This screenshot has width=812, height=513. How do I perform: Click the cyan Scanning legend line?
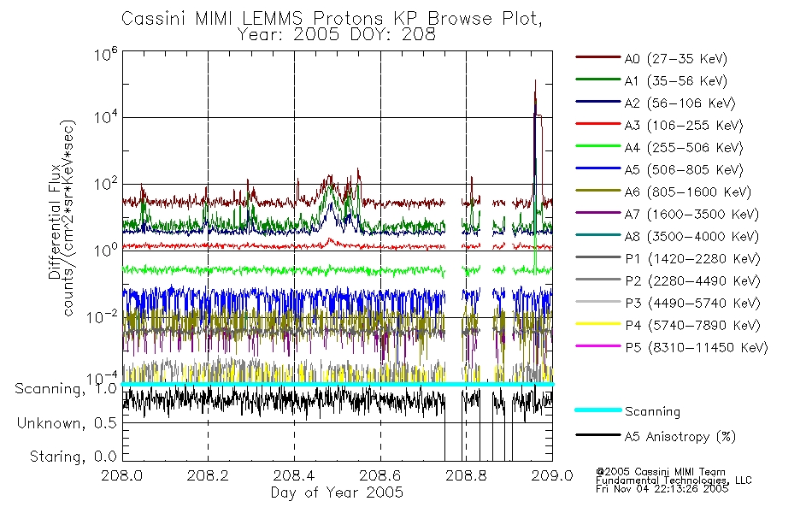[x=598, y=410]
